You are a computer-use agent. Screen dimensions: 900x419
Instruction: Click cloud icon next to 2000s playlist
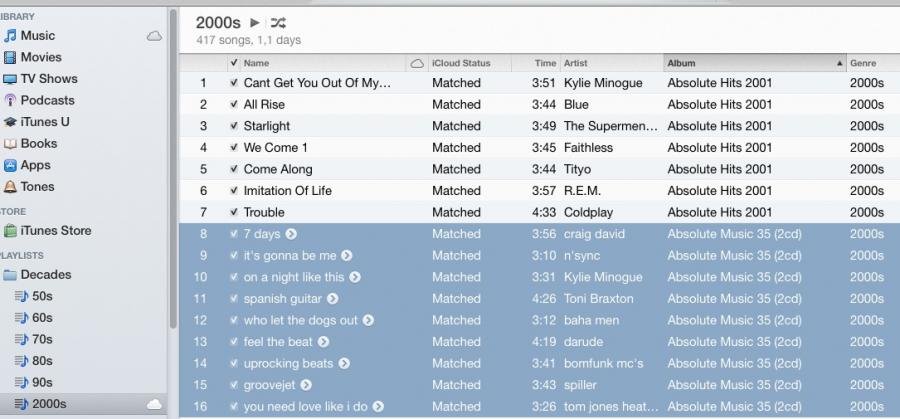click(154, 405)
